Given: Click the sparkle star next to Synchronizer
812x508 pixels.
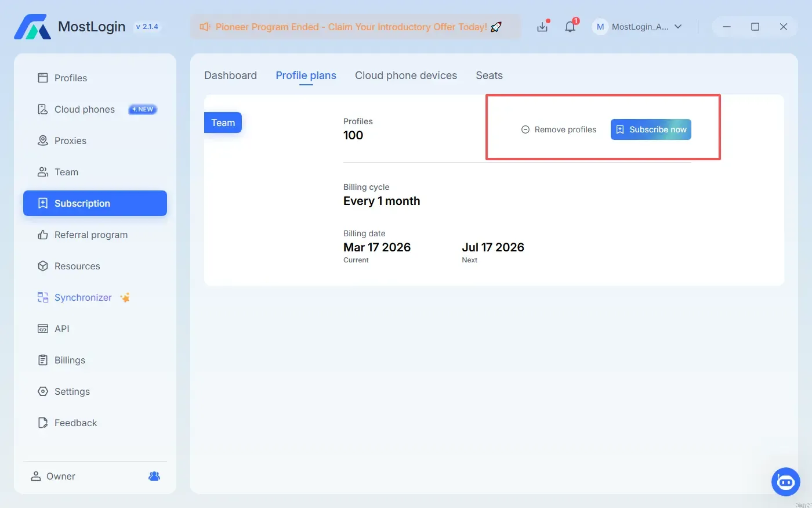Looking at the screenshot, I should (125, 297).
